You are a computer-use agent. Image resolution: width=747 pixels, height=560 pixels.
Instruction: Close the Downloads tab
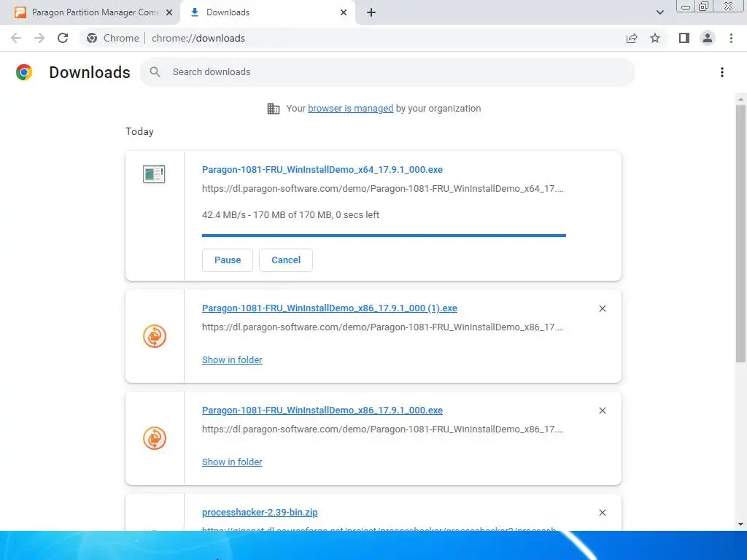pyautogui.click(x=344, y=12)
